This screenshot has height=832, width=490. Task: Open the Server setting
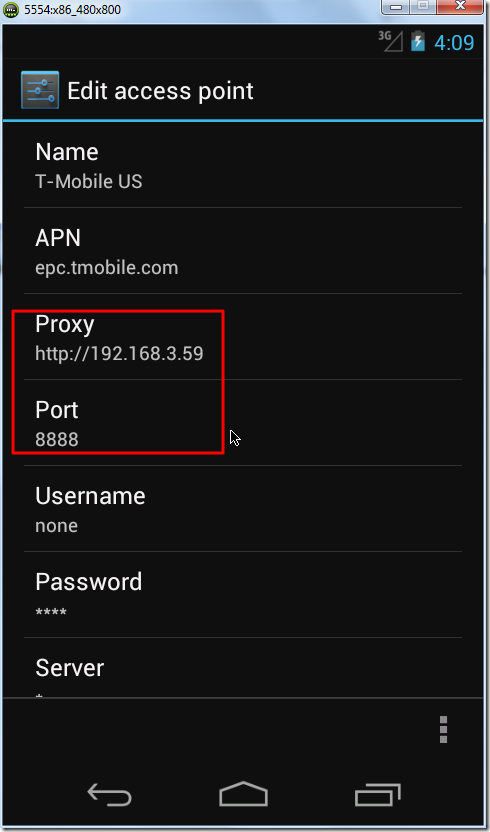(x=243, y=668)
